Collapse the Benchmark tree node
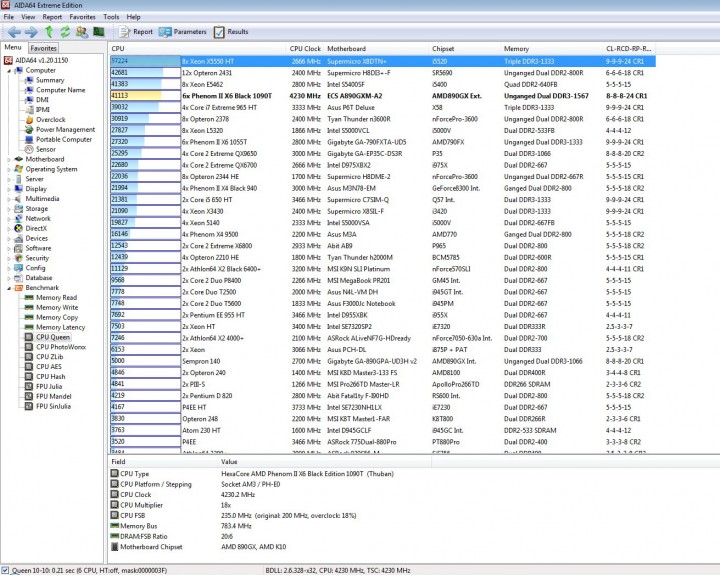 (x=9, y=288)
